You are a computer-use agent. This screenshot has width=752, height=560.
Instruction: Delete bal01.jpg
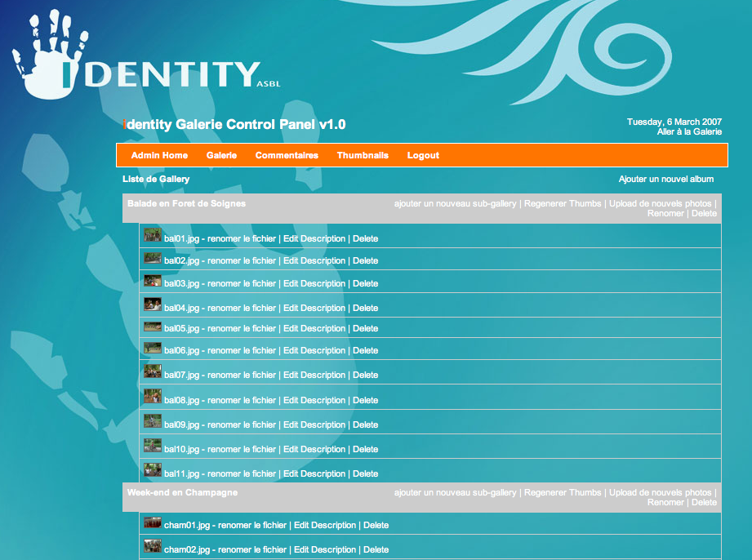tap(366, 238)
